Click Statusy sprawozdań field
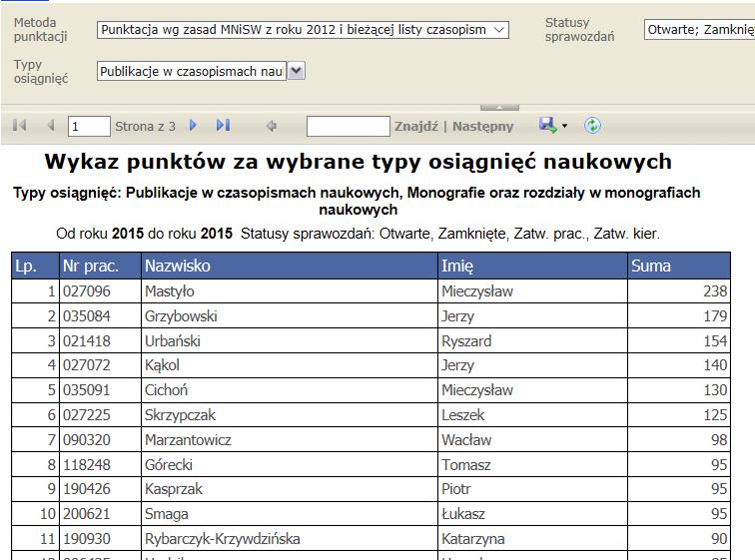Image resolution: width=755 pixels, height=560 pixels. pyautogui.click(x=699, y=30)
